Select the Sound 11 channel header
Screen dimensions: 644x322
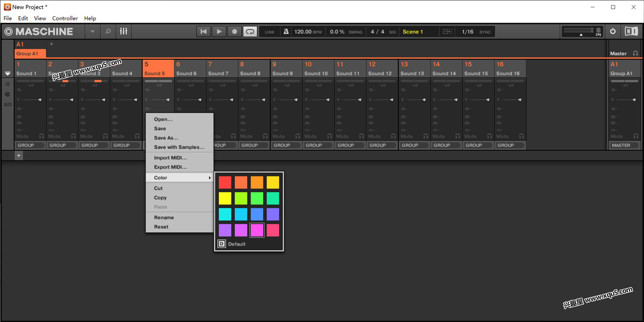(x=350, y=69)
